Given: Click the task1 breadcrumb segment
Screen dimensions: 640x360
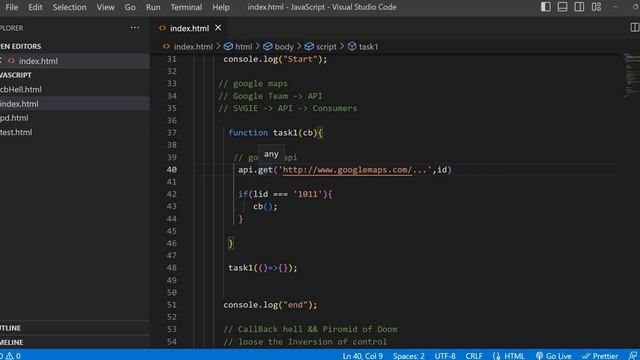Looking at the screenshot, I should pos(368,47).
